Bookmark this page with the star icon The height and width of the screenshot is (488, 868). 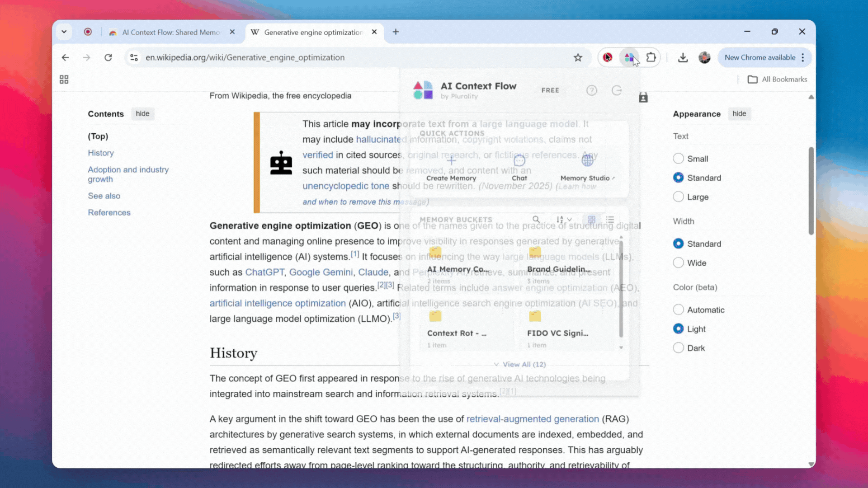click(578, 57)
